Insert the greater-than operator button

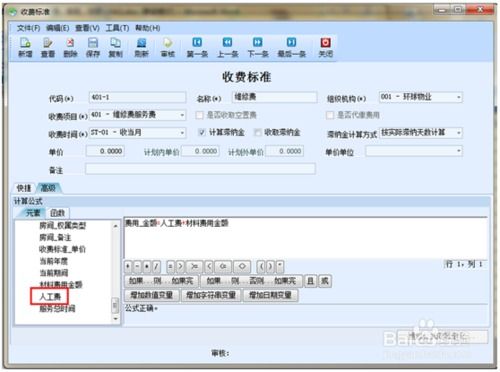click(180, 266)
